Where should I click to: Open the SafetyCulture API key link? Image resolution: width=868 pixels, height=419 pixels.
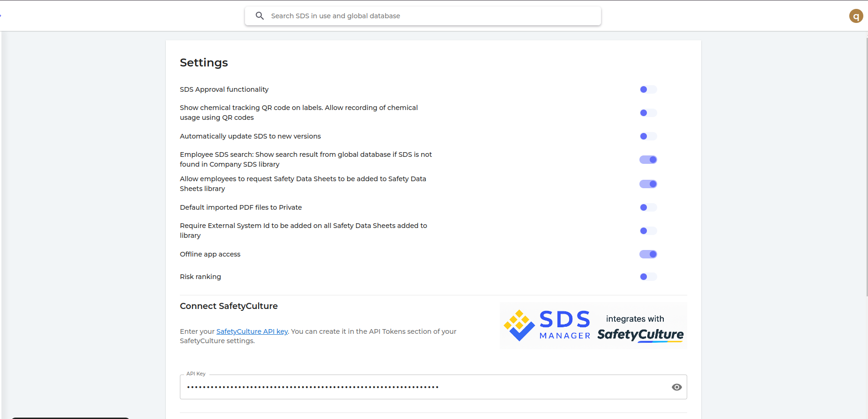pyautogui.click(x=252, y=331)
